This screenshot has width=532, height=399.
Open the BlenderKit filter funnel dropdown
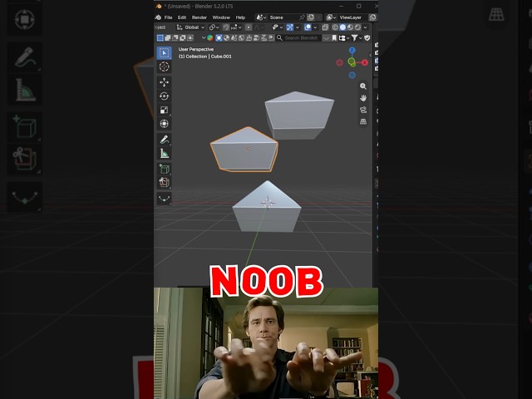pos(357,38)
